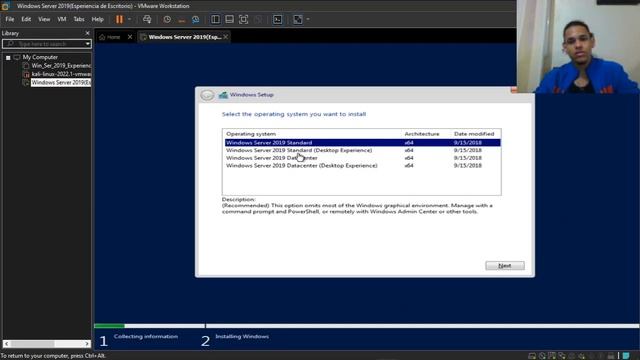640x360 pixels.
Task: Expand the stretch display dropdown arrow
Action: click(x=308, y=19)
